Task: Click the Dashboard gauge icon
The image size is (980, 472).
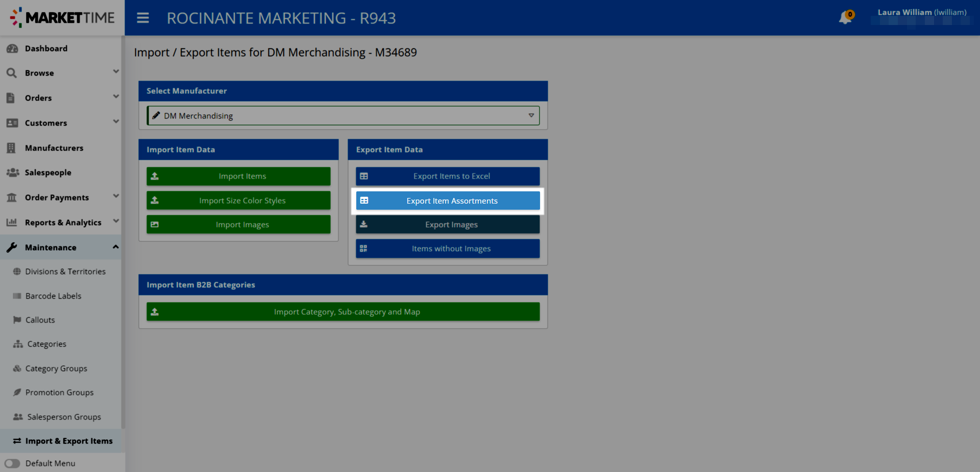Action: click(x=12, y=48)
